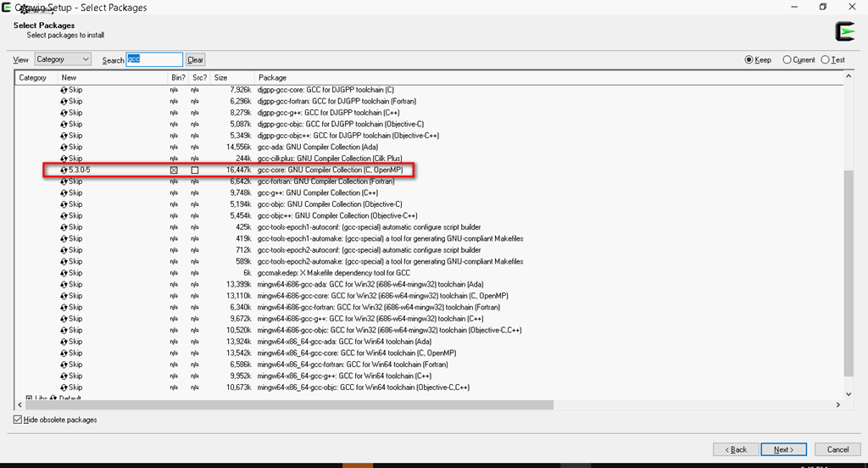868x468 pixels.
Task: Cycle the Skip icon for djgpp-gcc-fortran
Action: (x=64, y=102)
